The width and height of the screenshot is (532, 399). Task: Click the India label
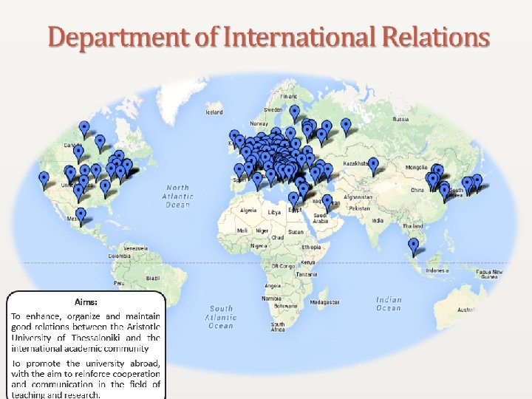point(378,220)
